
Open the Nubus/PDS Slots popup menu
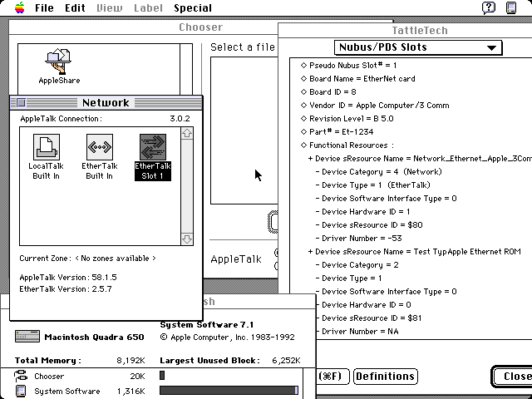[418, 47]
